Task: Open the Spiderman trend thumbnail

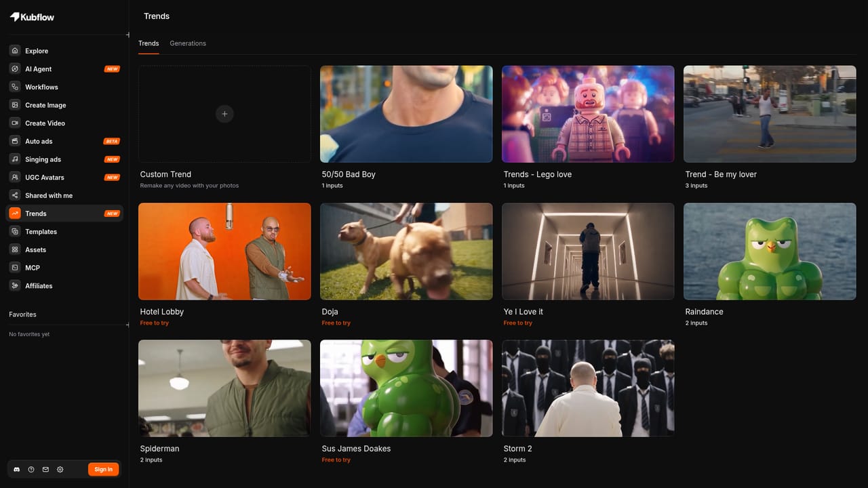Action: point(224,388)
